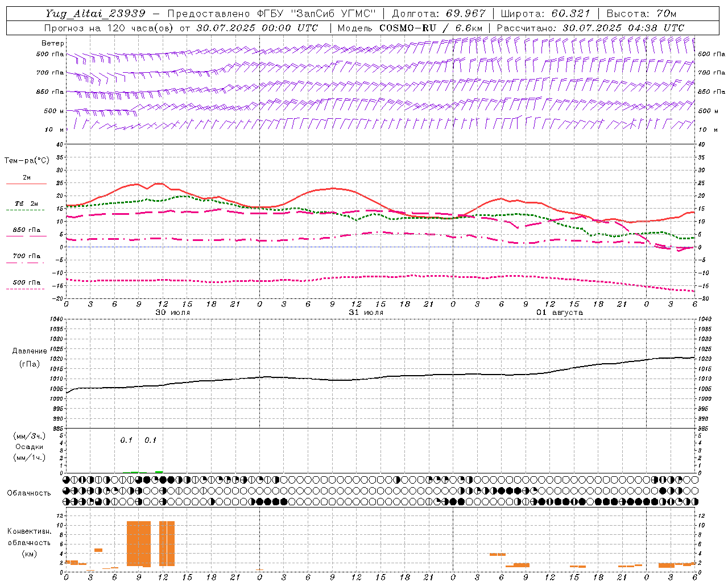Click the station name Yug_Altai_23939
Screen dimensions: 728x582
96,14
